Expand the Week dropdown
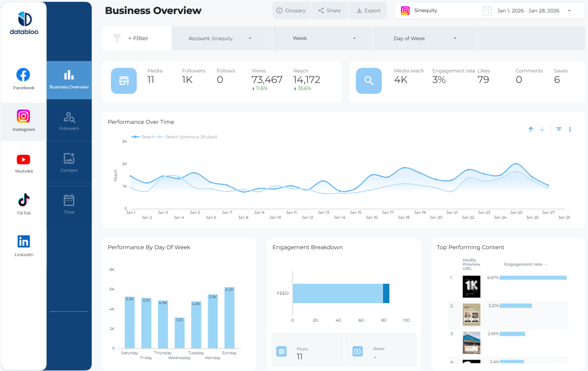 tap(322, 38)
